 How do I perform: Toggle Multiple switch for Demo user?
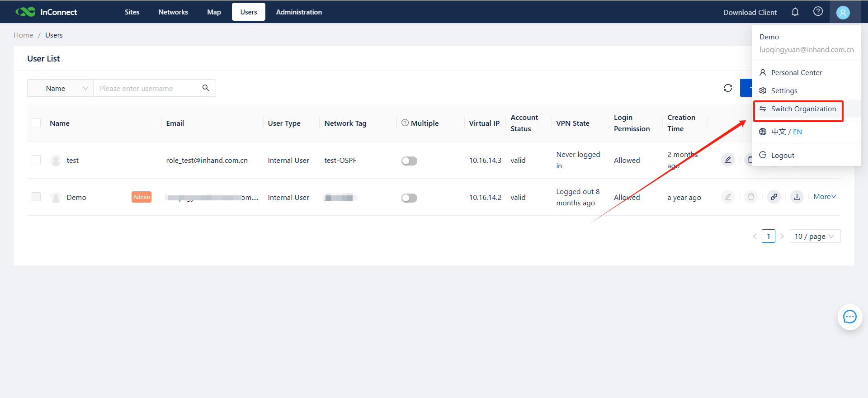(409, 198)
